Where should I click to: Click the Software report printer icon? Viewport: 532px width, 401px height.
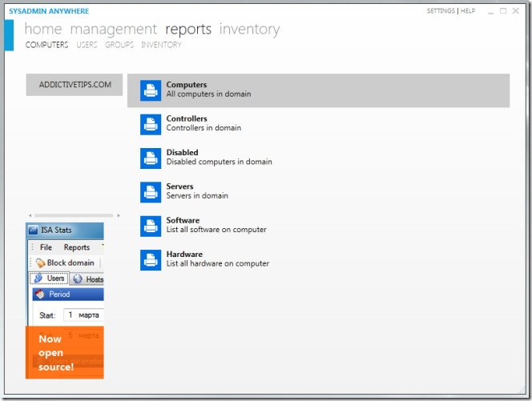point(151,226)
